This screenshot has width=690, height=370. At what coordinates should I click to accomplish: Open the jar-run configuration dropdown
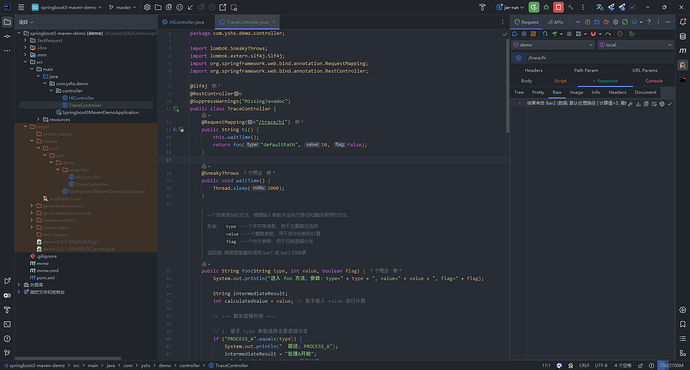coord(510,7)
